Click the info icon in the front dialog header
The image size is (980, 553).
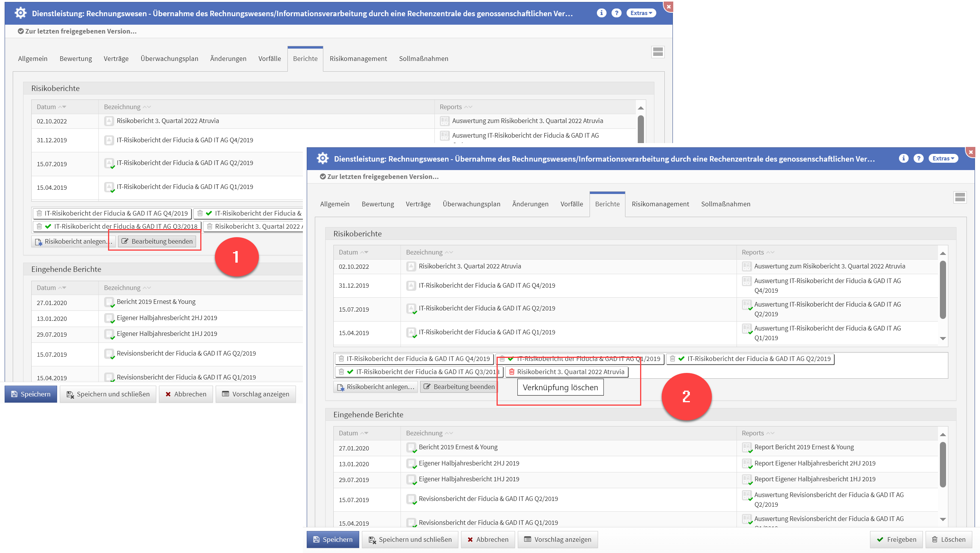pos(903,158)
